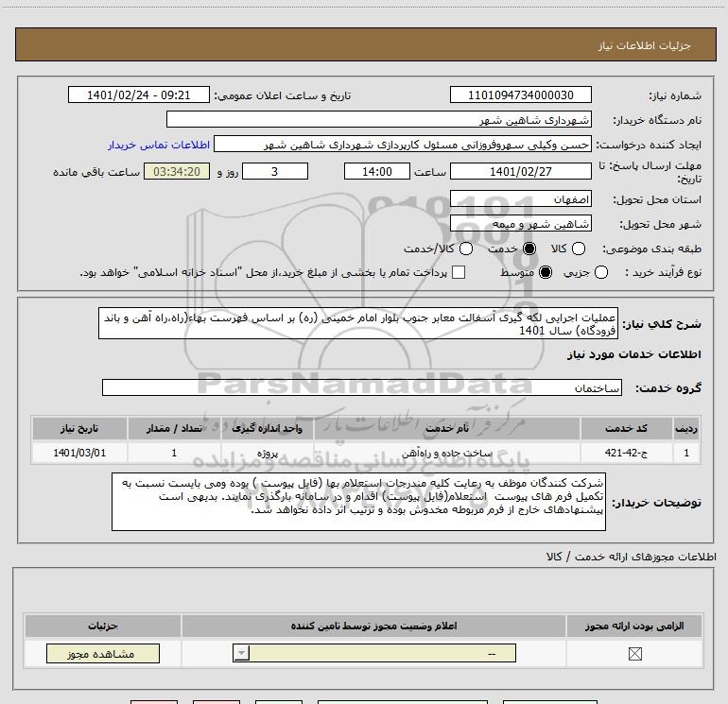
Task: Click the deadline time field 14:00
Action: pos(377,171)
